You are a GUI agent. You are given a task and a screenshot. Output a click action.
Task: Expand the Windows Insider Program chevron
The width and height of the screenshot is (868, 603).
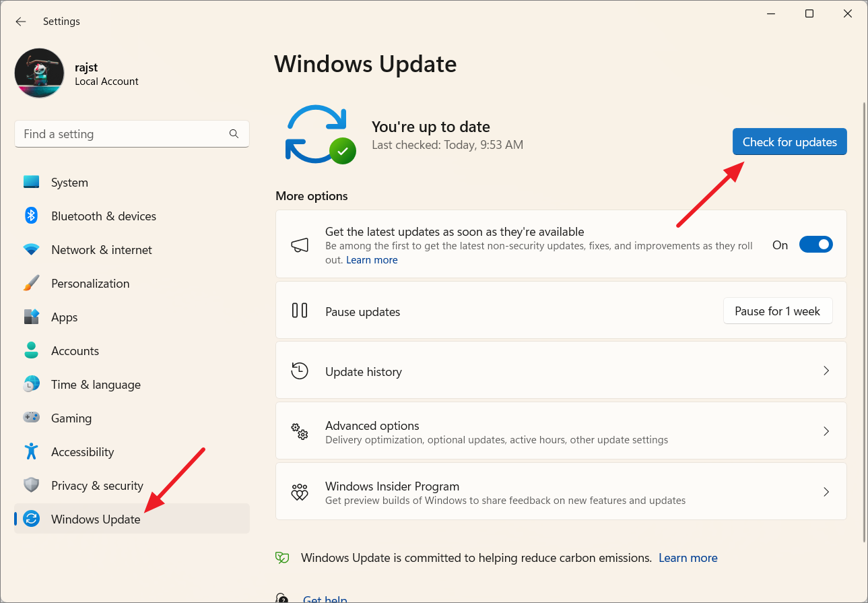[826, 491]
